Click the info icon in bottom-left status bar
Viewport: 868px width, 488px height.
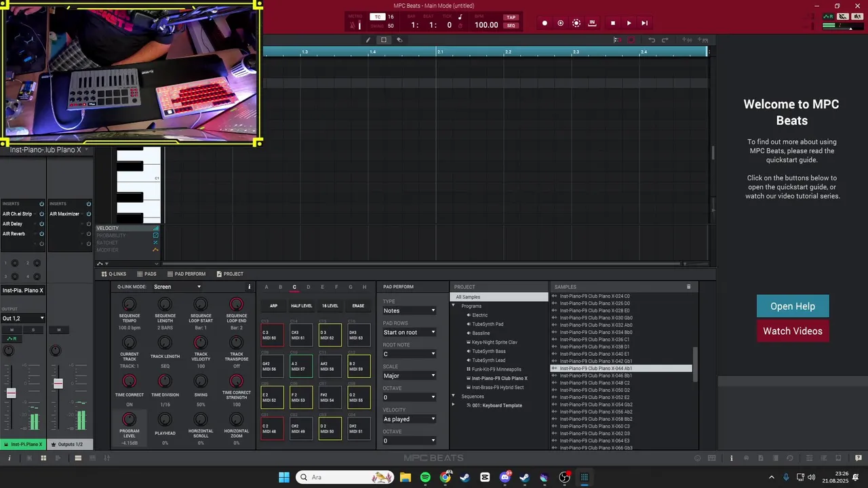click(9, 458)
